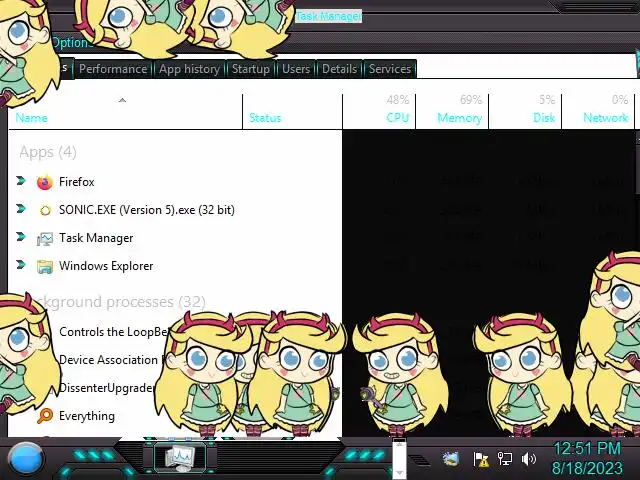
Task: Click the Everything magnifier icon
Action: (45, 416)
